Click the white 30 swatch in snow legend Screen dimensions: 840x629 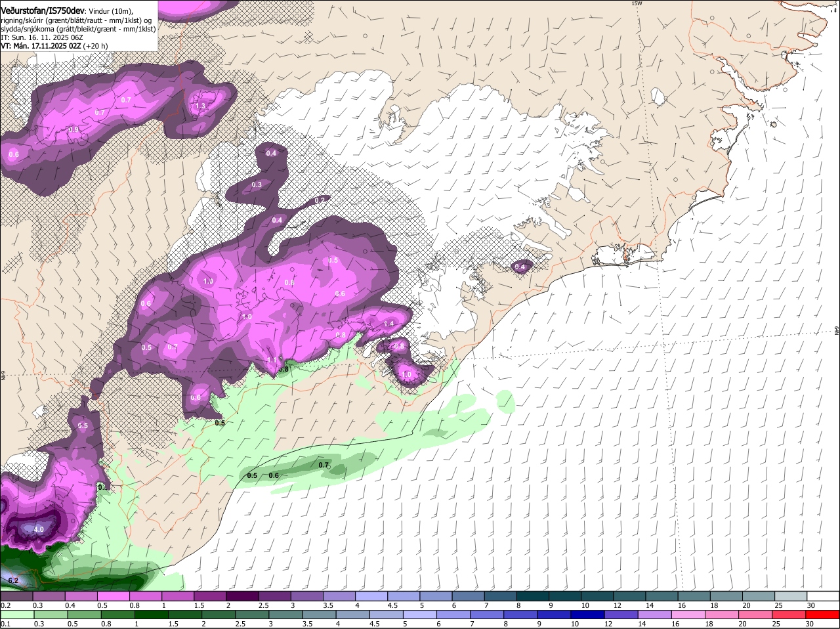pyautogui.click(x=824, y=596)
